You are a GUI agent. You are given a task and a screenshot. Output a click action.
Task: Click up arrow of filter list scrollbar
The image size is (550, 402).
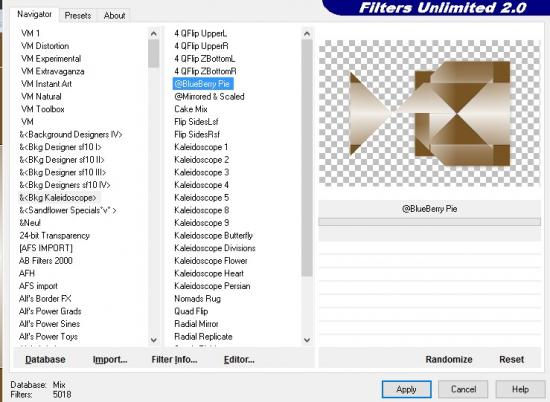tap(307, 34)
